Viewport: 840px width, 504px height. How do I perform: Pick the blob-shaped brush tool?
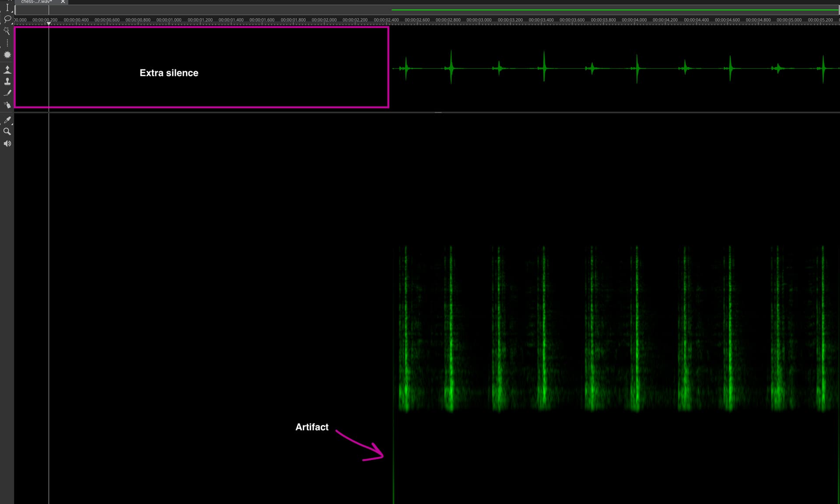(x=7, y=55)
